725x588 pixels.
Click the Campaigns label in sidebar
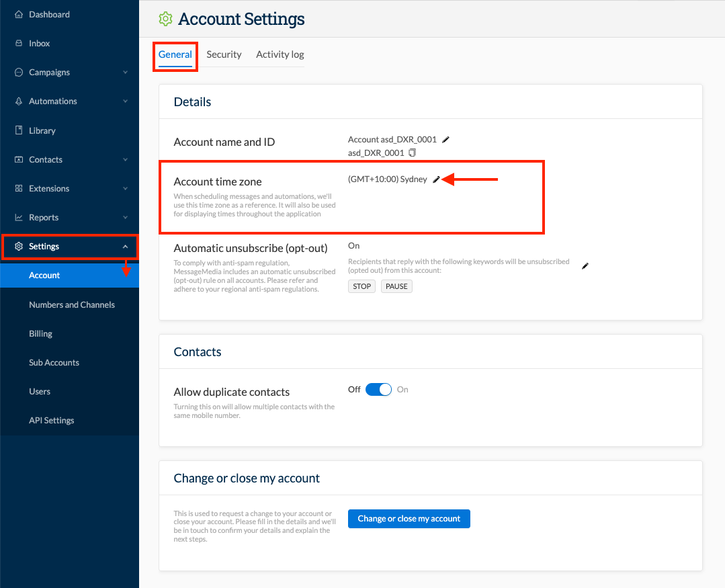coord(50,72)
